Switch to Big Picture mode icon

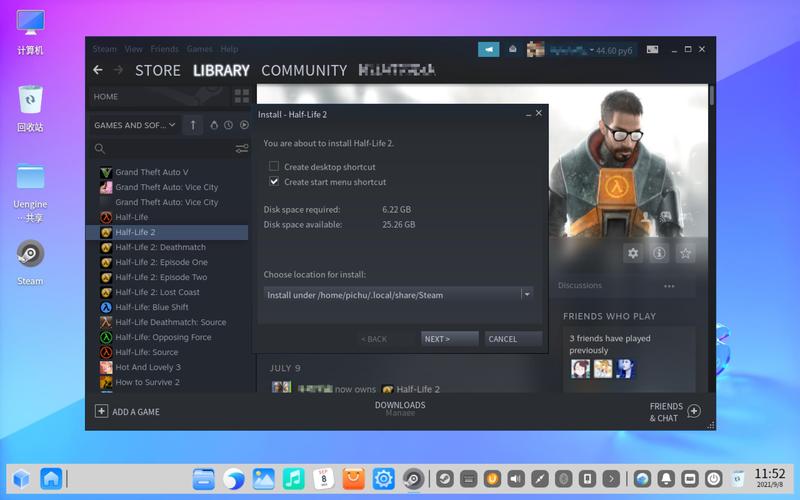[x=652, y=49]
